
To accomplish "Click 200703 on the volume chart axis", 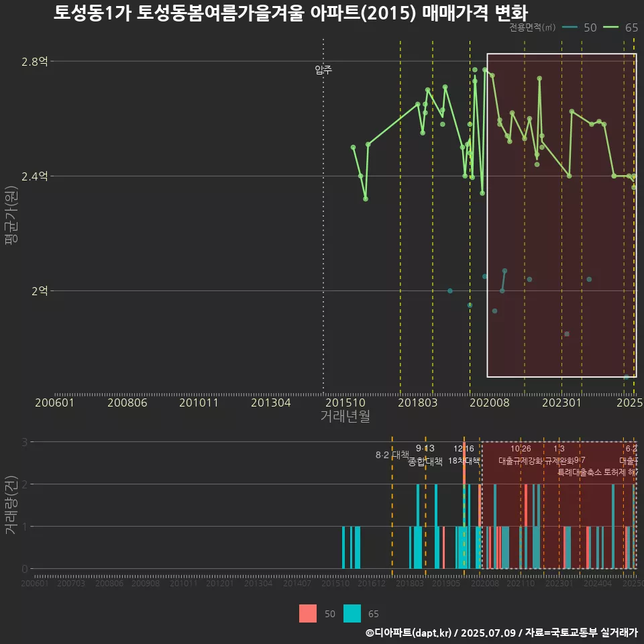I will [71, 583].
